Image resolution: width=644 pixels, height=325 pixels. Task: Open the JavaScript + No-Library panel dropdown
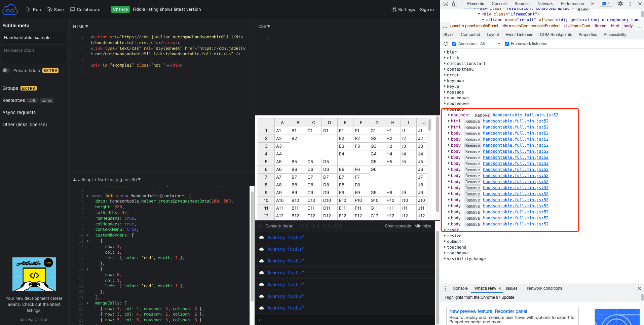click(x=139, y=179)
